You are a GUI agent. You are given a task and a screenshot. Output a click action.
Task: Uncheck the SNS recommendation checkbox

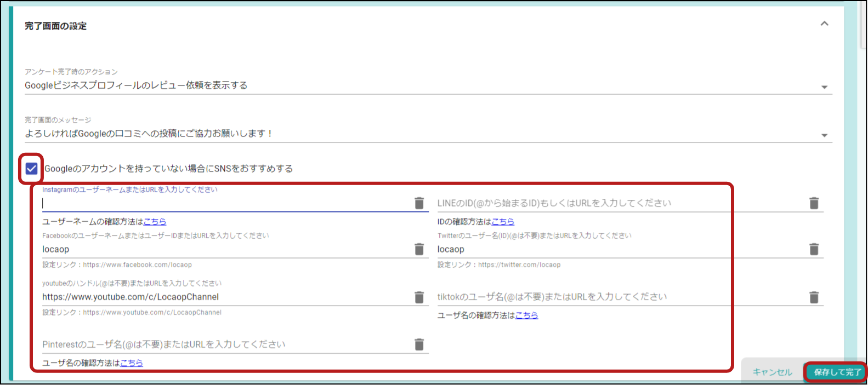(32, 169)
